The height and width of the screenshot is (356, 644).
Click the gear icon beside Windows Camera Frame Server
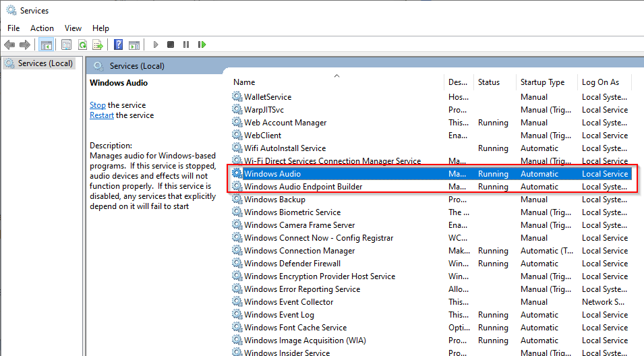(237, 225)
